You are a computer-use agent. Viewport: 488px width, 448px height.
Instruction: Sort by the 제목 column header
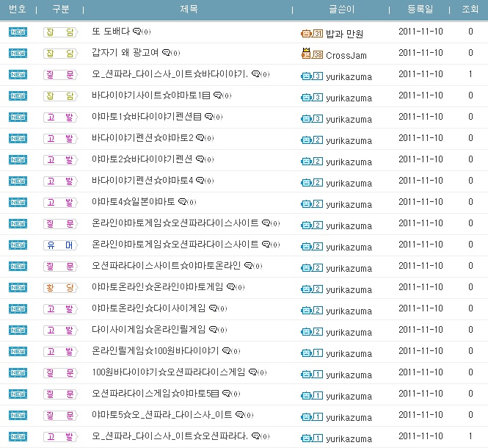point(189,10)
